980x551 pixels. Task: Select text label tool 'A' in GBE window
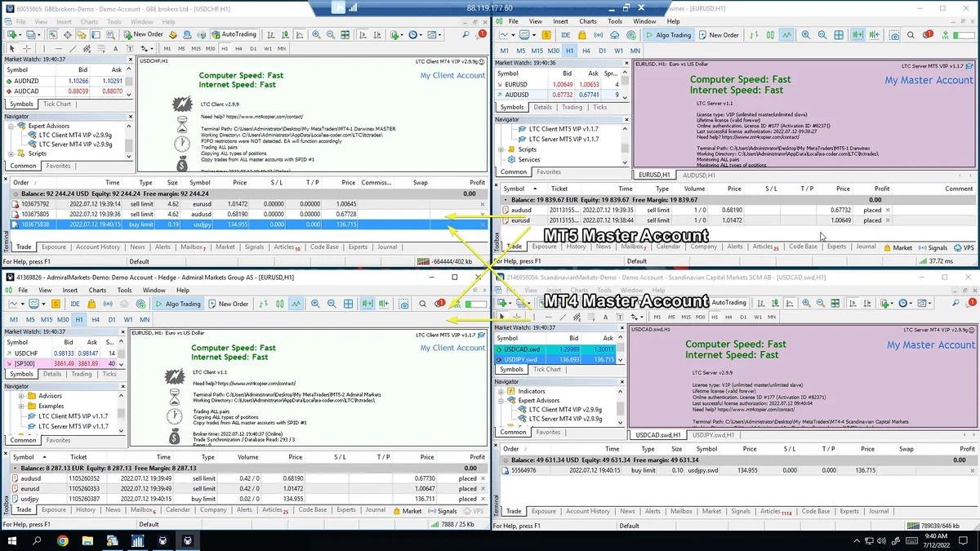pyautogui.click(x=115, y=48)
